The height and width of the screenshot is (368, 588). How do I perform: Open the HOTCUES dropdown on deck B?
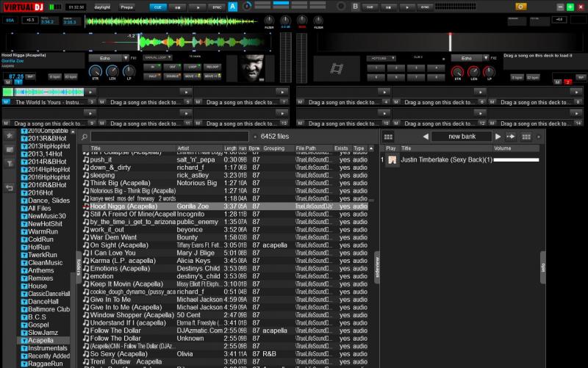pyautogui.click(x=381, y=58)
